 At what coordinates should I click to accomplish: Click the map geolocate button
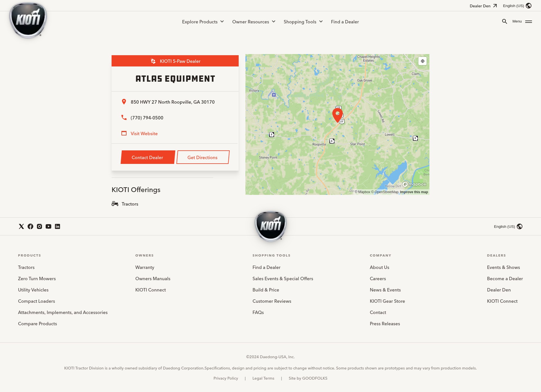tap(422, 61)
